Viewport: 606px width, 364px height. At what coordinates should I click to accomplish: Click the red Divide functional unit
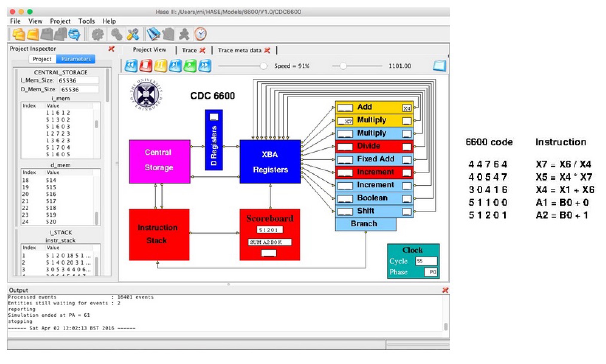coord(374,146)
